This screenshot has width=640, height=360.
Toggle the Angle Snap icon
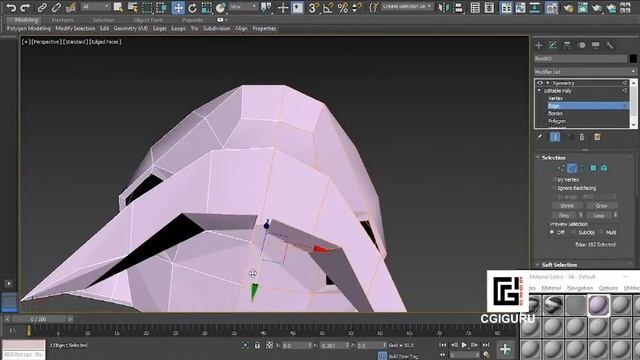328,7
